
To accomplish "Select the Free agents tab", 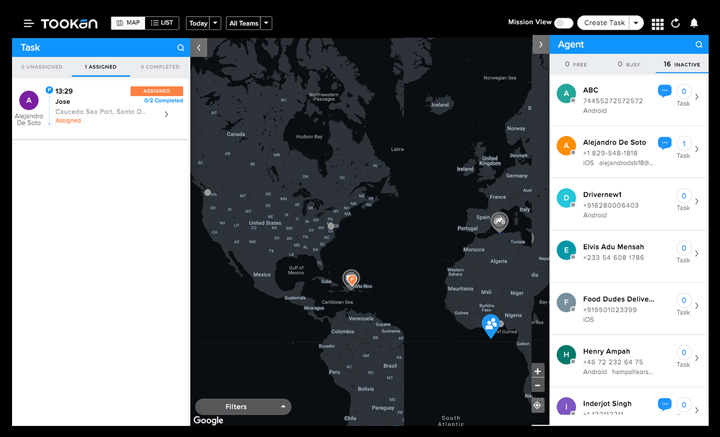I will [x=575, y=64].
